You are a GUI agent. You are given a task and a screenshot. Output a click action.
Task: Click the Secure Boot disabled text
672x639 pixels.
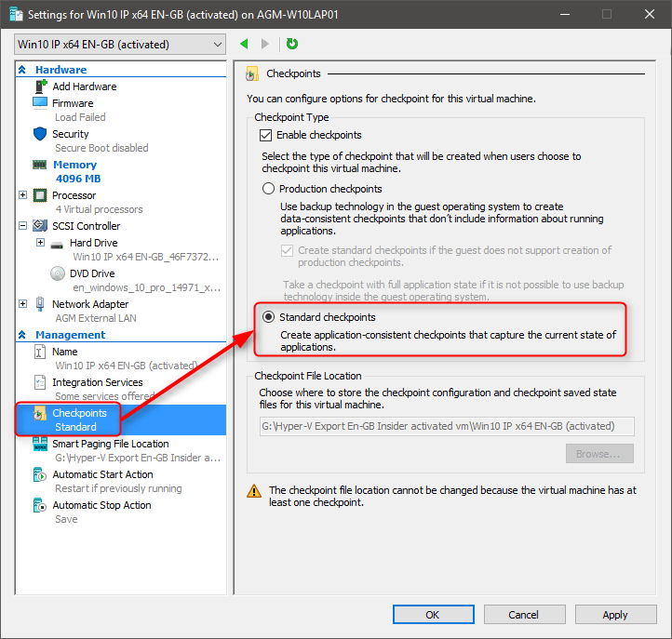tap(101, 148)
